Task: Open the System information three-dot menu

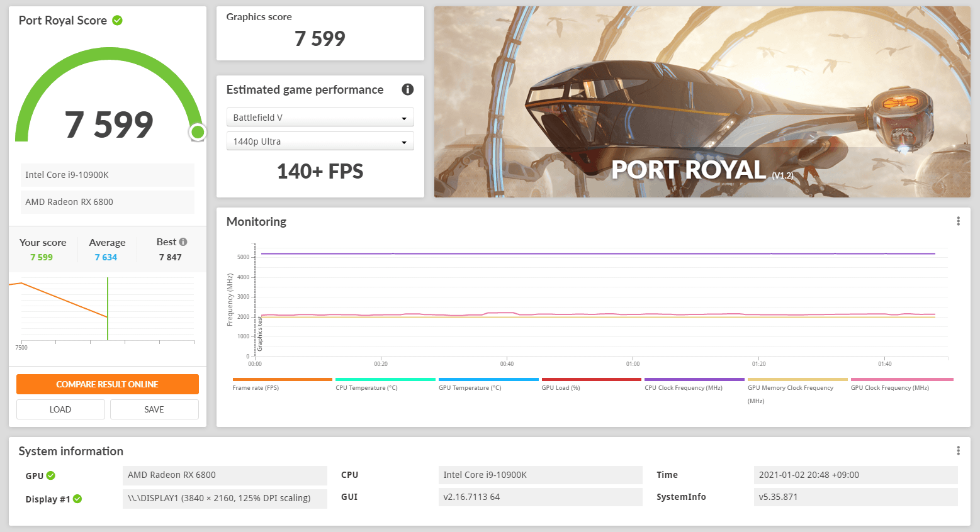Action: [958, 451]
